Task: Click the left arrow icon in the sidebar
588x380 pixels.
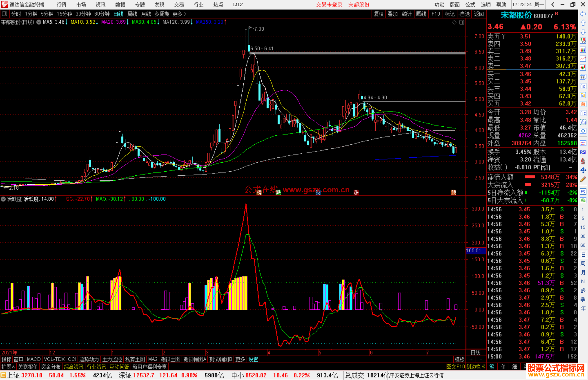Action: [583, 14]
